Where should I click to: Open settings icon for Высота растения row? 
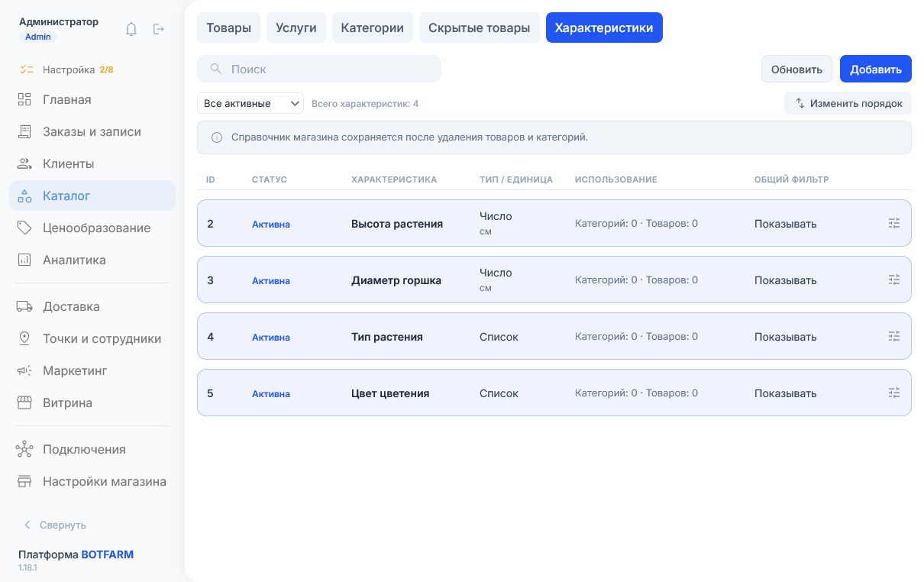[x=895, y=223]
